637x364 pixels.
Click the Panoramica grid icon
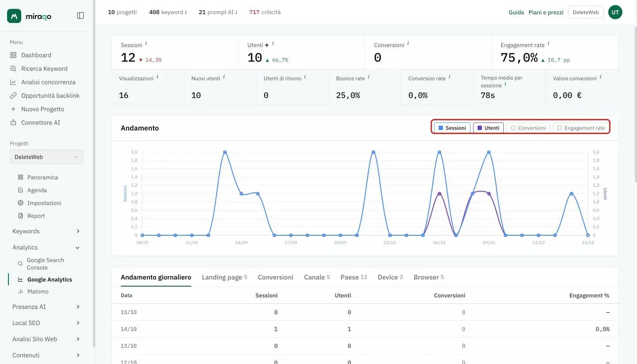click(20, 177)
